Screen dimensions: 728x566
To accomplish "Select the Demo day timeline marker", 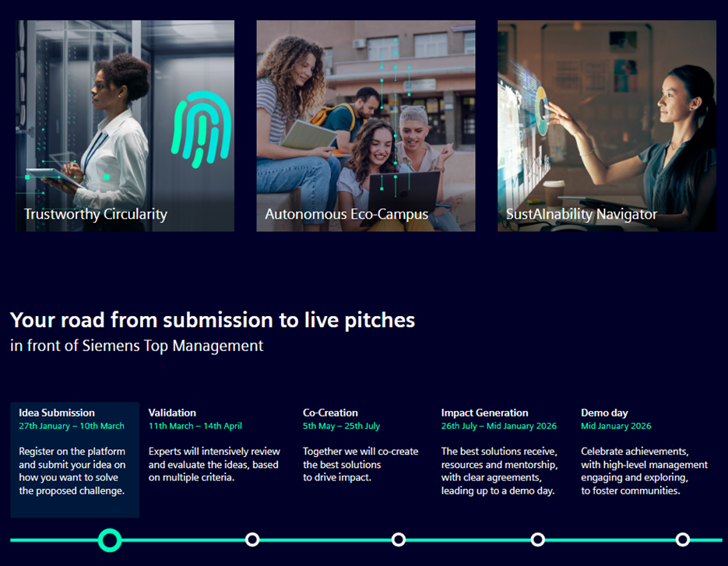I will point(683,540).
